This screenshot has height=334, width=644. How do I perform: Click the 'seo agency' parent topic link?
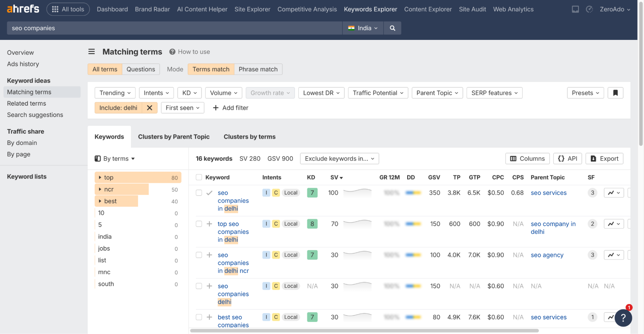(x=547, y=255)
